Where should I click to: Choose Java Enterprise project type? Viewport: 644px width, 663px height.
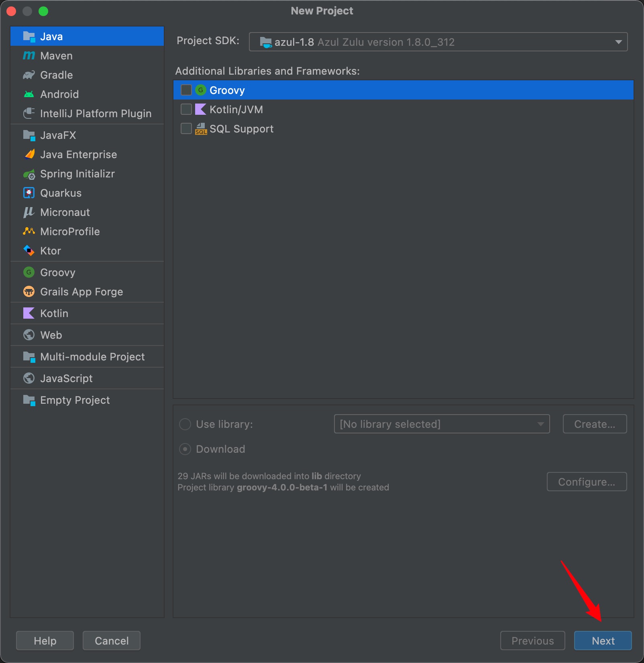(78, 155)
